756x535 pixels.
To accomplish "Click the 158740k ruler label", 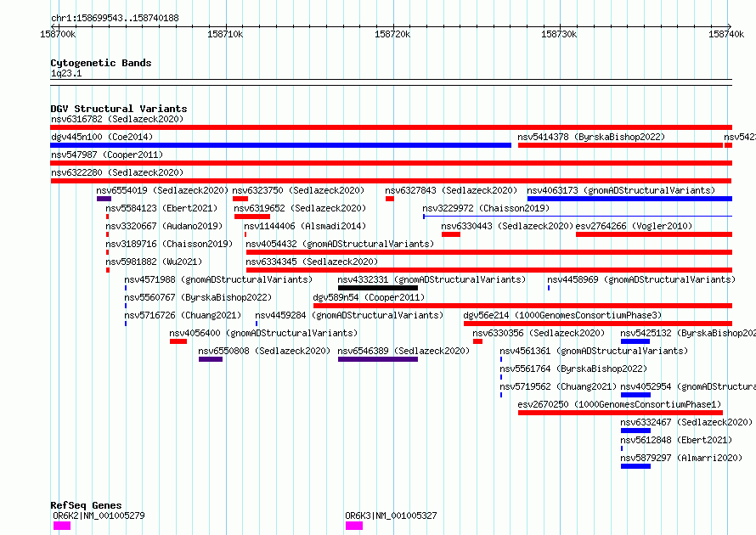I will [x=726, y=34].
